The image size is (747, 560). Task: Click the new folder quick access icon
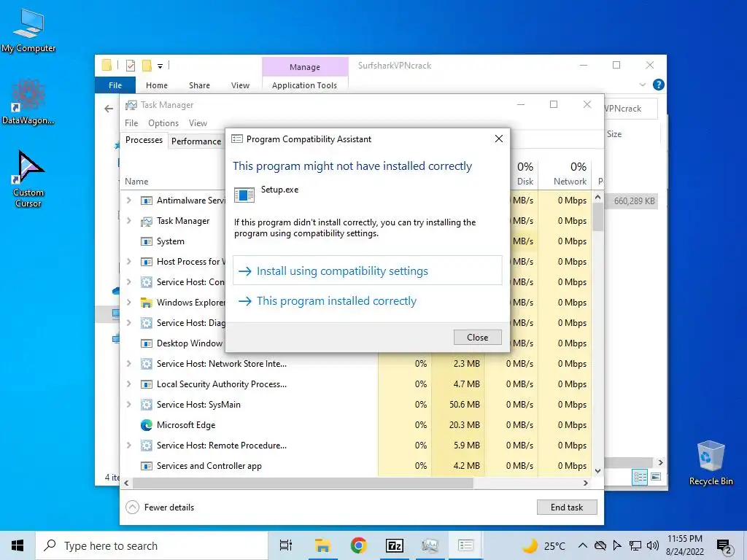coord(147,66)
